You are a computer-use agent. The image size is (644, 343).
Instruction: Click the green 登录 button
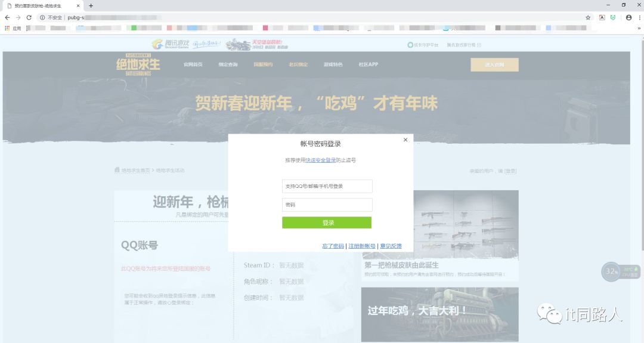pos(327,223)
